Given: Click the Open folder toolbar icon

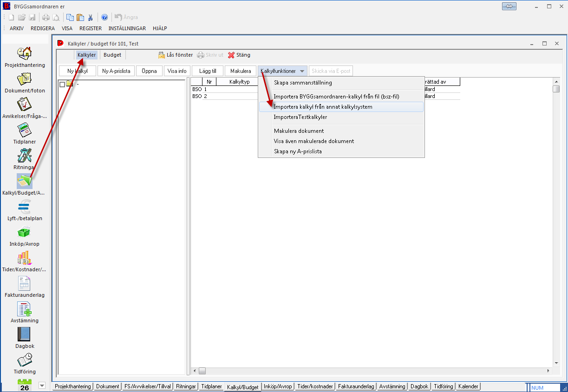Looking at the screenshot, I should tap(22, 17).
